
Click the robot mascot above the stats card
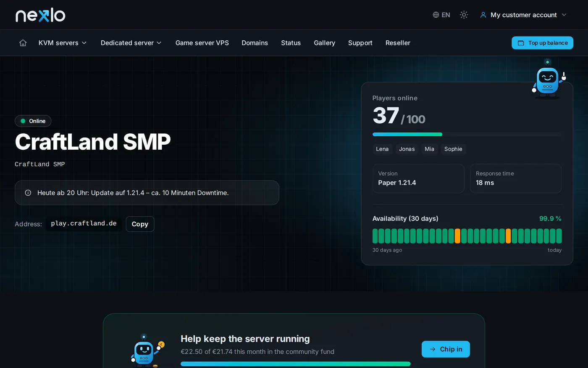click(x=548, y=79)
